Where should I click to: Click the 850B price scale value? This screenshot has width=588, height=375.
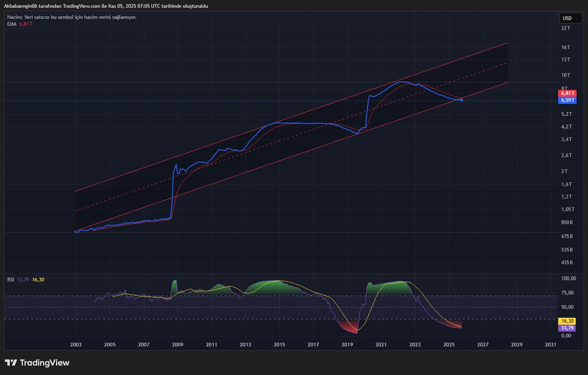point(567,223)
